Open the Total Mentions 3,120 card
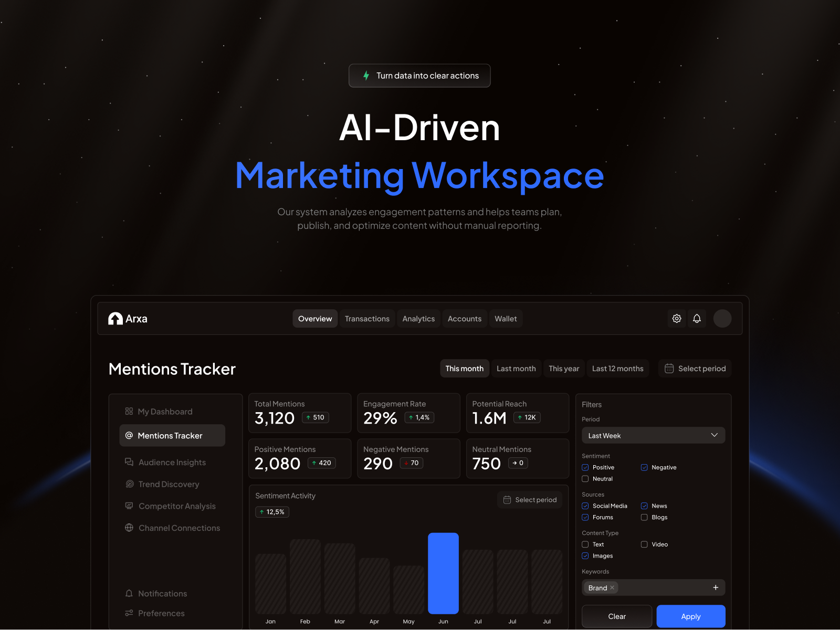 tap(300, 413)
